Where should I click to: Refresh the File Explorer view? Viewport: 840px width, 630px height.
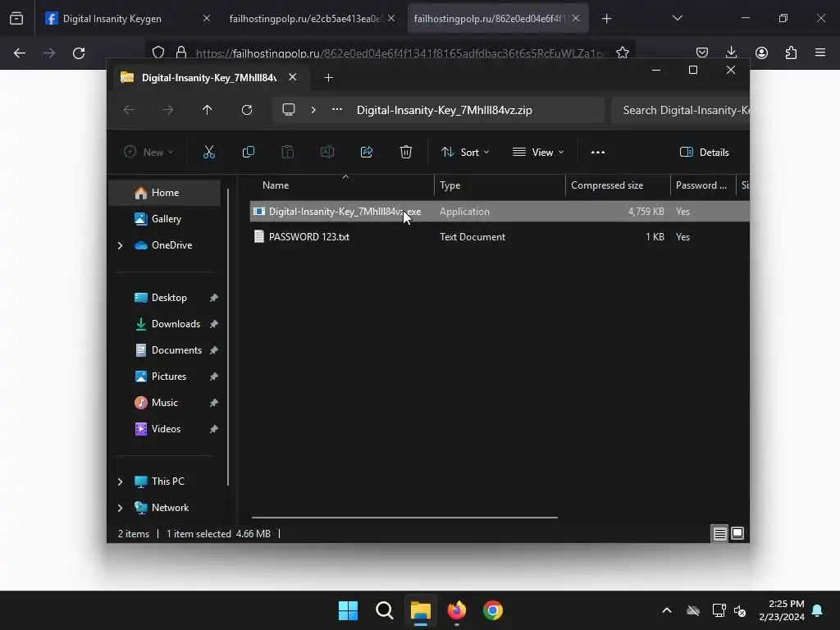[x=247, y=110]
